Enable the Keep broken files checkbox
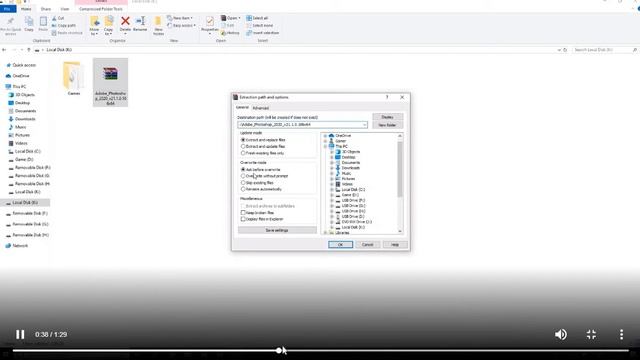This screenshot has width=640, height=360. pos(243,213)
